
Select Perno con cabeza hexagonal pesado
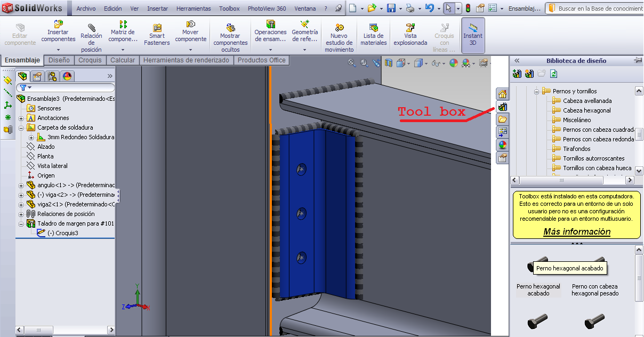595,290
